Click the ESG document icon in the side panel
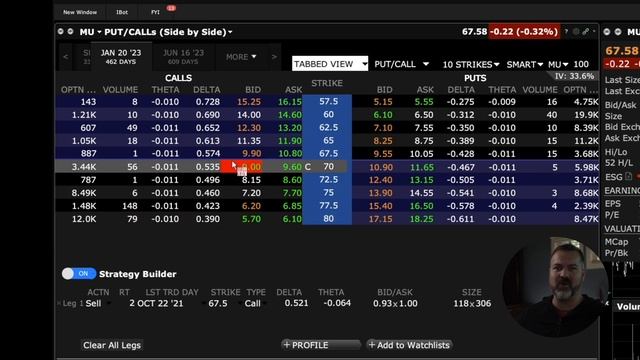The height and width of the screenshot is (360, 640). 629,177
